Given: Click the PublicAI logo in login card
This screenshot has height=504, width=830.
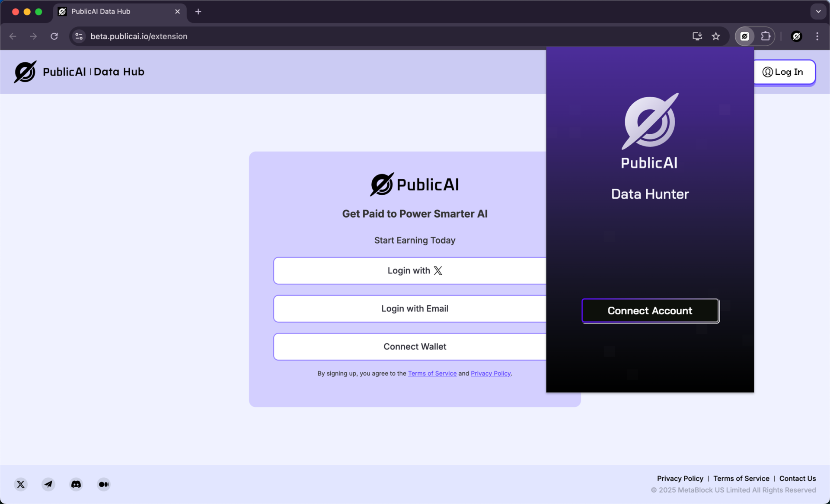Looking at the screenshot, I should pyautogui.click(x=415, y=184).
